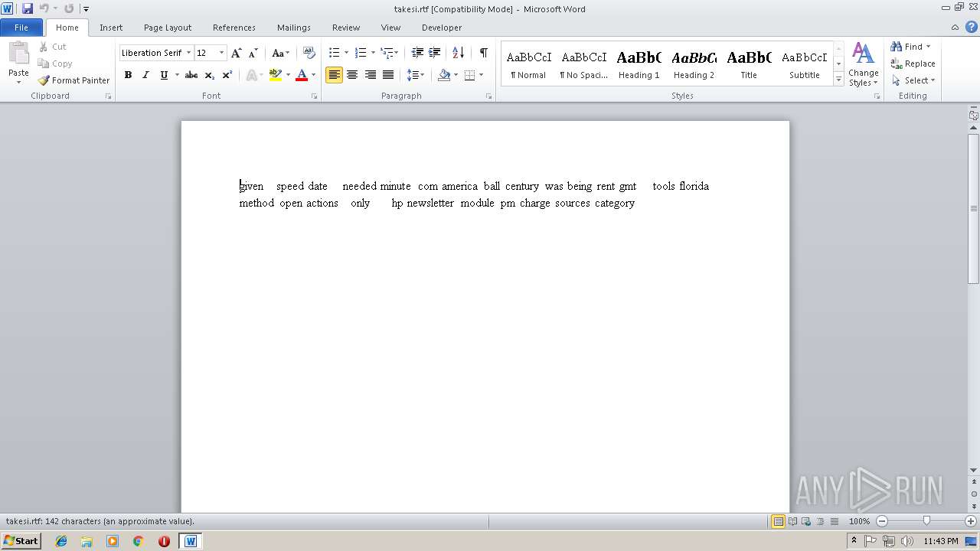Click the Center alignment icon
This screenshot has height=551, width=980.
click(352, 75)
